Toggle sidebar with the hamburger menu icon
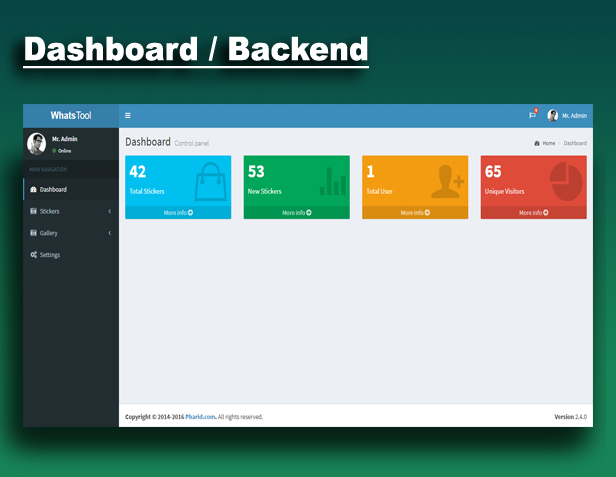The image size is (616, 477). pyautogui.click(x=128, y=116)
